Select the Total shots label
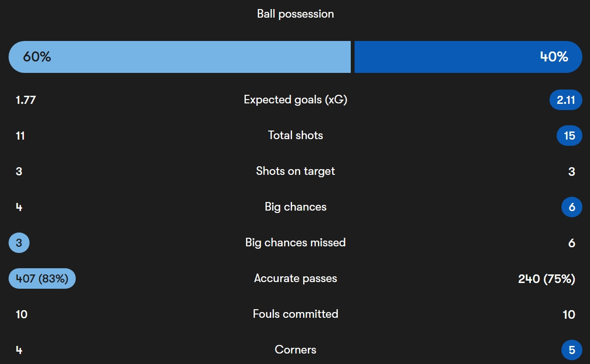Image resolution: width=590 pixels, height=364 pixels. coord(295,135)
